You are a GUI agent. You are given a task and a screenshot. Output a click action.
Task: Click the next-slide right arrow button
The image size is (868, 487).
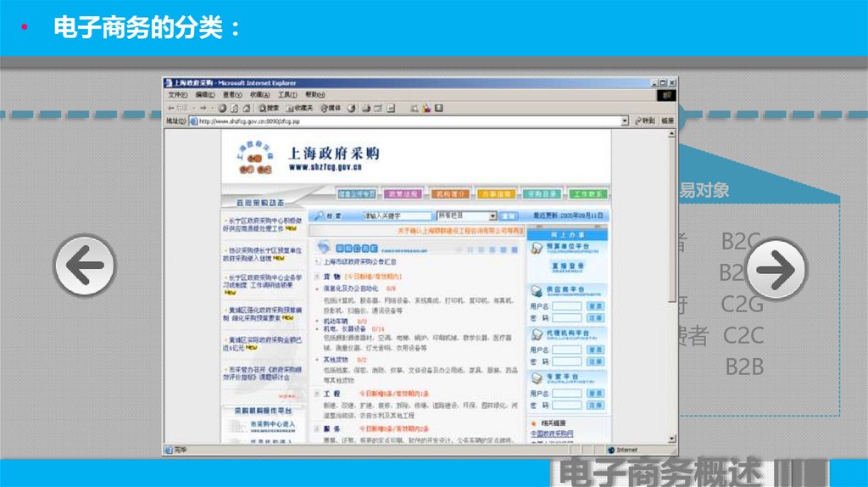click(x=776, y=269)
